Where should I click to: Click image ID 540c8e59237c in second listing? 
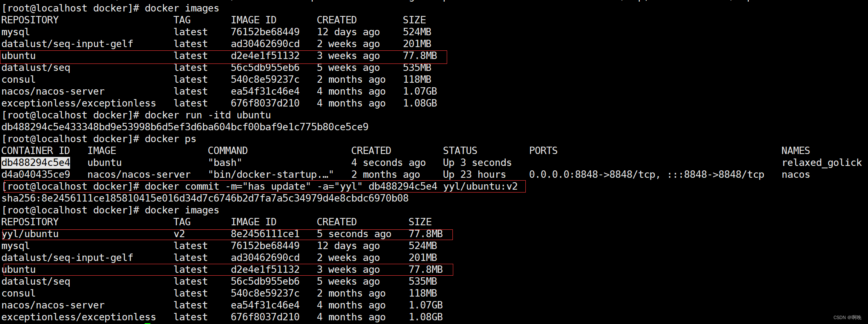(265, 293)
